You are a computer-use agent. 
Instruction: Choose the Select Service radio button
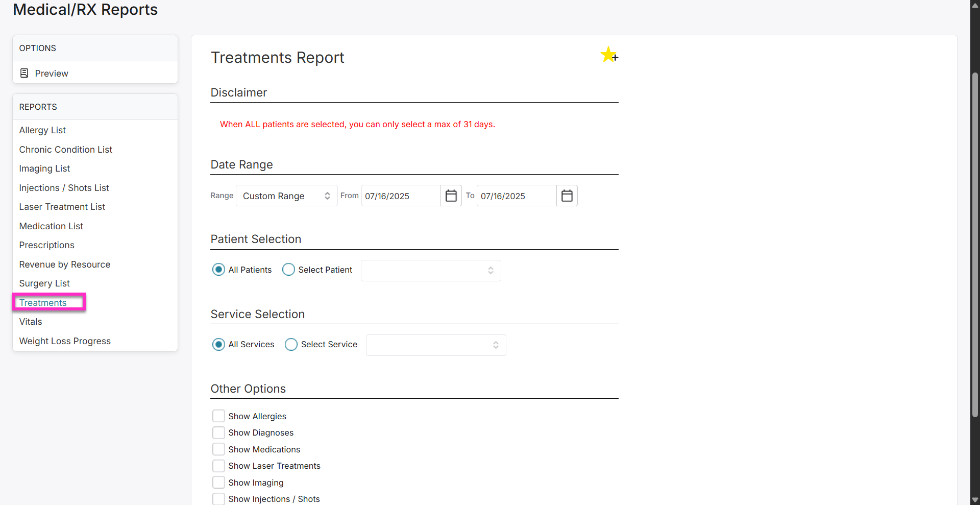(291, 344)
